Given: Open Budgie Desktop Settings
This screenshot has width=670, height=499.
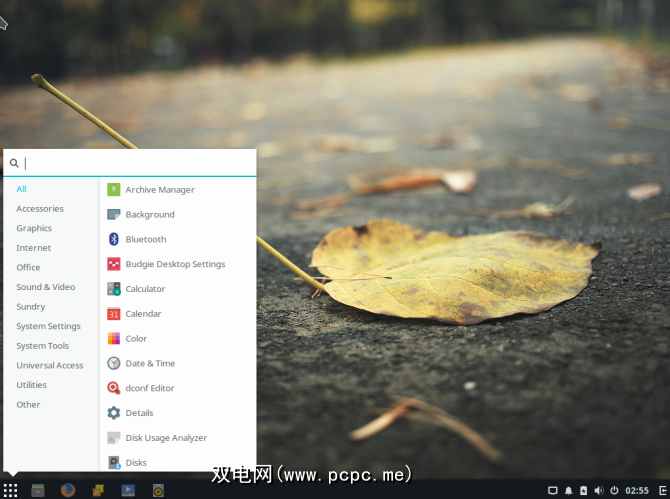Looking at the screenshot, I should tap(174, 265).
